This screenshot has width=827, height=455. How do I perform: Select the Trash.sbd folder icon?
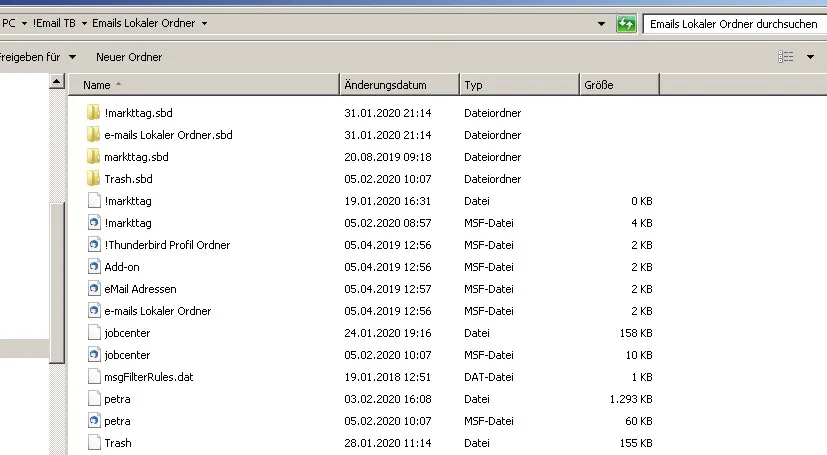tap(93, 178)
